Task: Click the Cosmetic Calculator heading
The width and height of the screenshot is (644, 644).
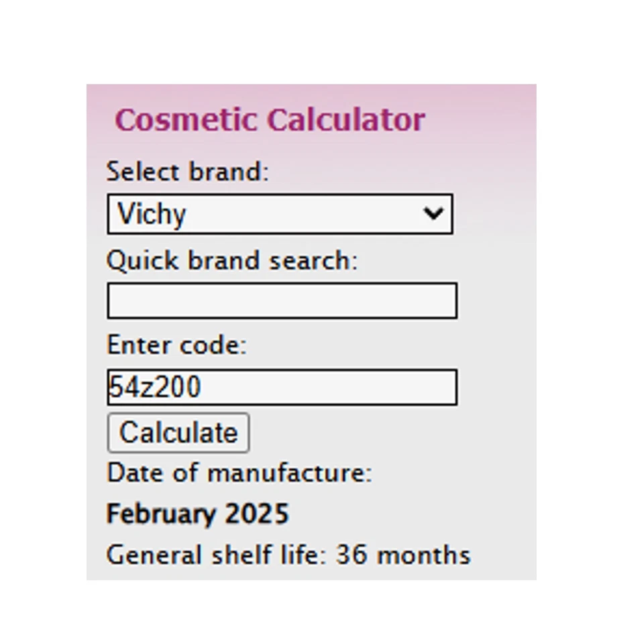Action: point(270,120)
